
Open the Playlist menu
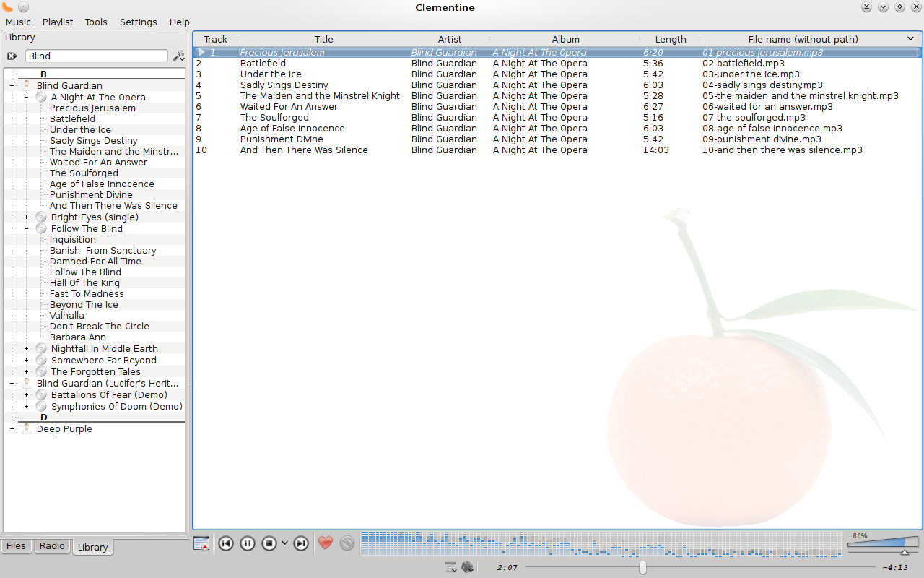(58, 22)
